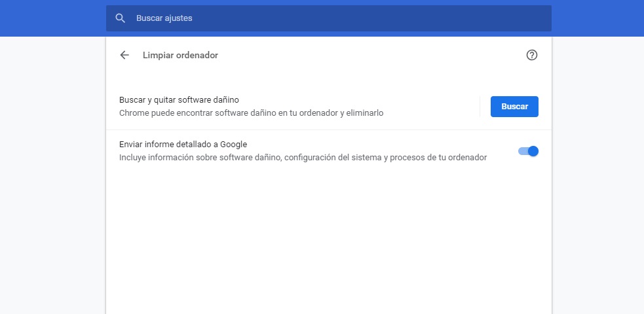This screenshot has height=314, width=644.
Task: Open help with the question mark icon
Action: click(x=532, y=56)
